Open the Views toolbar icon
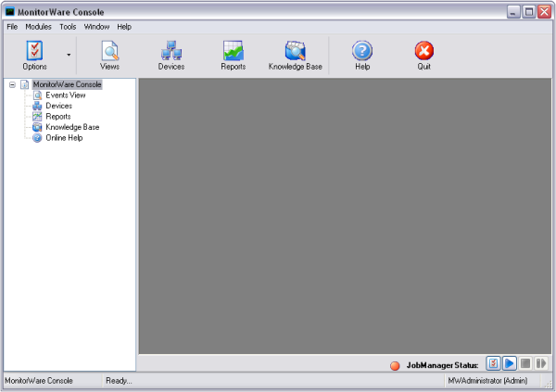The width and height of the screenshot is (556, 392). click(110, 56)
